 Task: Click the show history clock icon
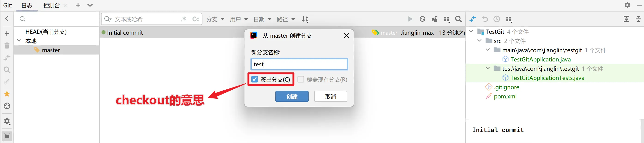click(x=497, y=19)
